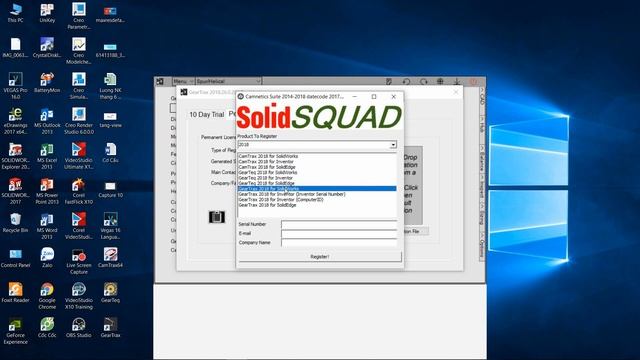Open BatteryMon desktop shortcut
Viewport: 640px width, 360px height.
47,82
